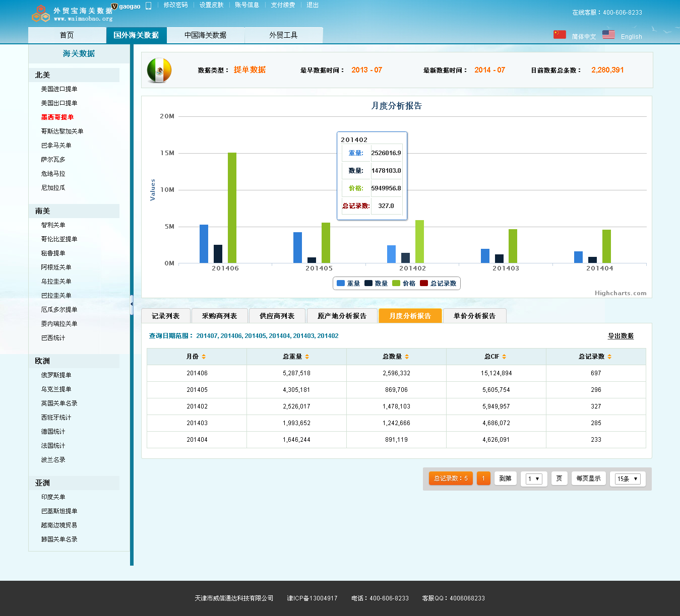Open 智利关单 in sidebar
This screenshot has height=616, width=680.
coord(53,225)
